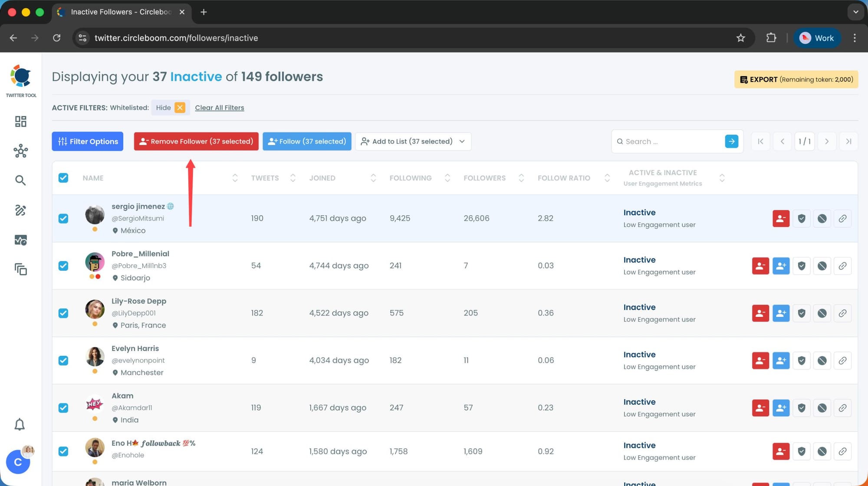Open the analytics icon in the sidebar
Image resolution: width=868 pixels, height=486 pixels.
pos(20,240)
